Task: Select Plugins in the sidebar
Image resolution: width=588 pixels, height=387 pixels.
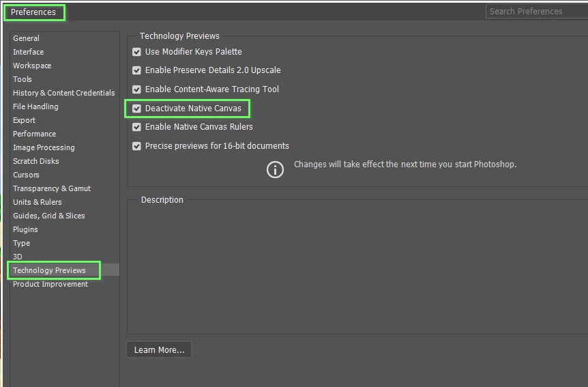Action: click(x=25, y=229)
